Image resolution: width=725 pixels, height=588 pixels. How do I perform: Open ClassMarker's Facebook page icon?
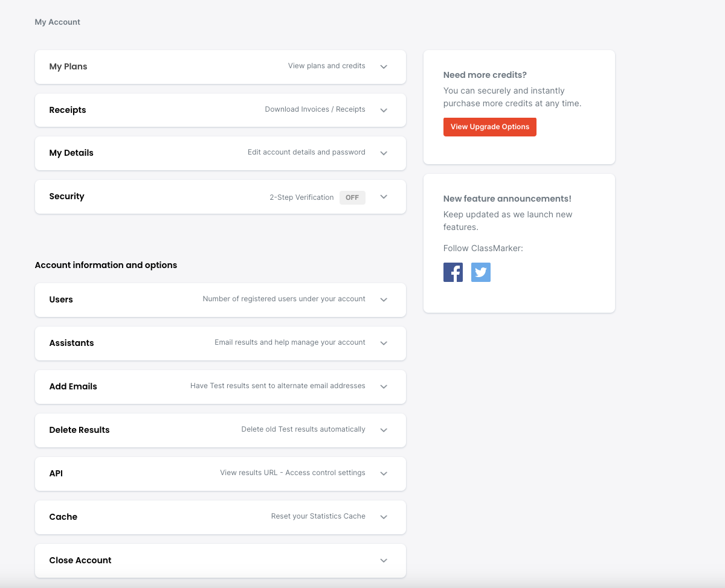coord(453,272)
